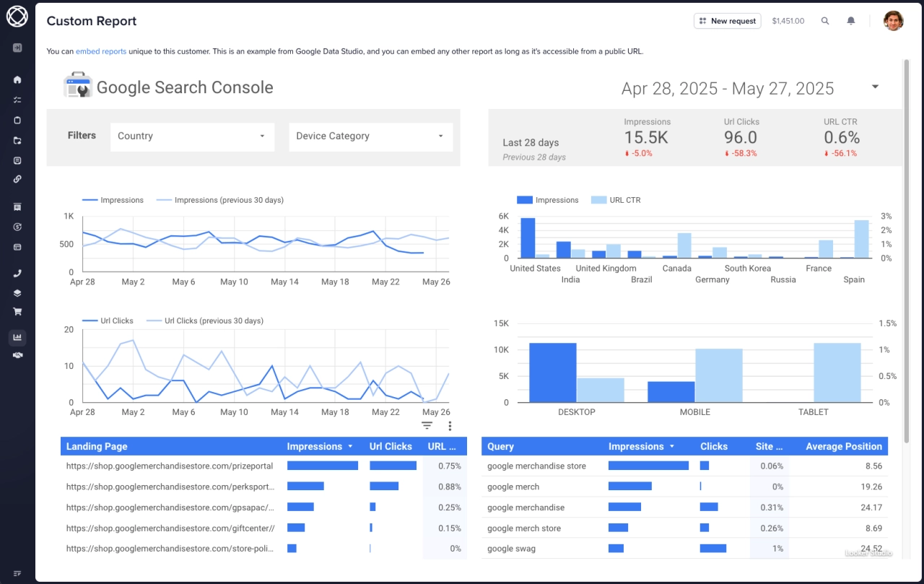Click the Impressions legend swatch in country chart
The image size is (924, 584).
tap(525, 200)
